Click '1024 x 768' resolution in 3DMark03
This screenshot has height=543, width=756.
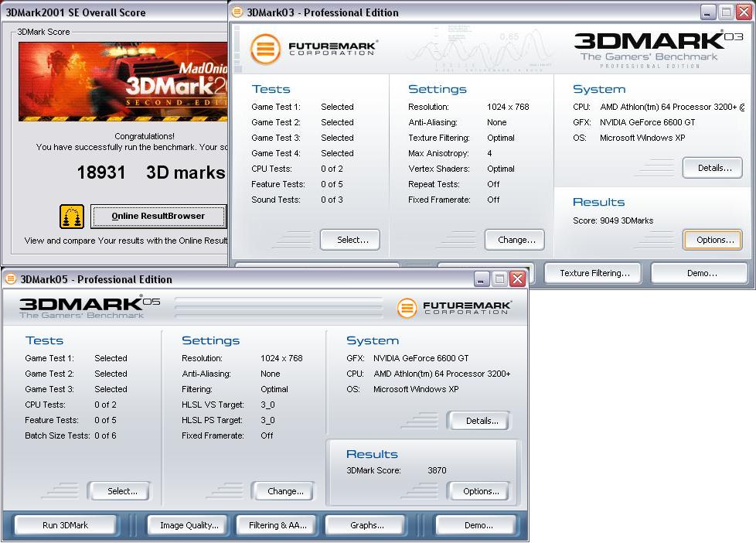(x=508, y=107)
